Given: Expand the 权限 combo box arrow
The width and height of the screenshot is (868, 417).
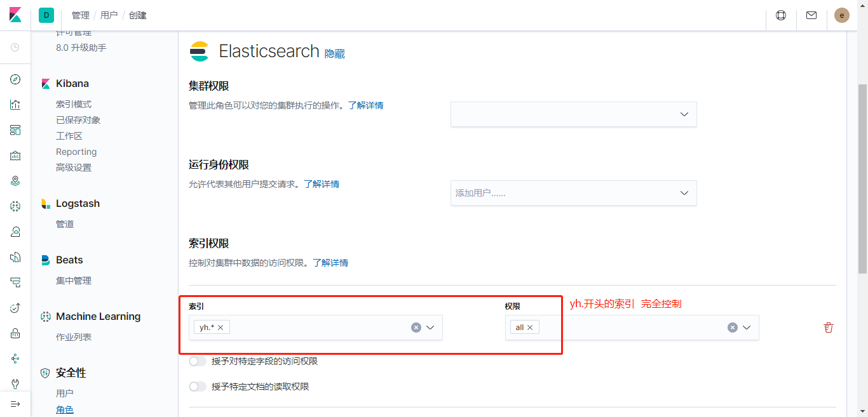Looking at the screenshot, I should coord(747,328).
